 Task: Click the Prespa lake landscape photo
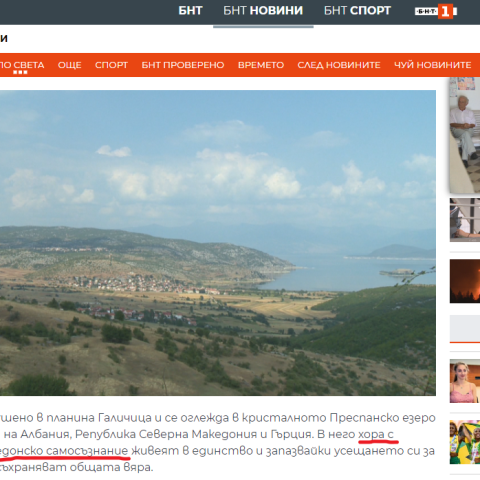[218, 243]
